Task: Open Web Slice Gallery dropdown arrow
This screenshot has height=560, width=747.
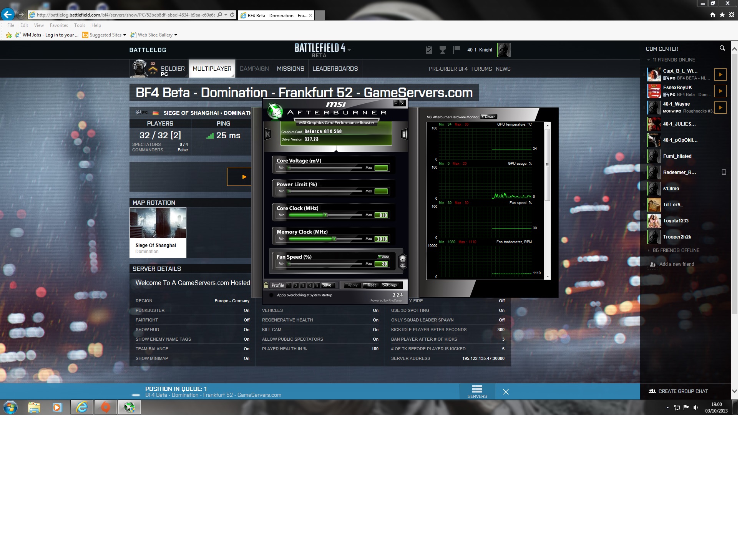Action: point(176,35)
